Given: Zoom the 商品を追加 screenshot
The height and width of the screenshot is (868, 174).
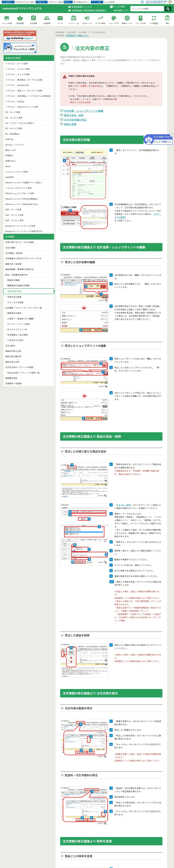Looking at the screenshot, I should (x=102, y=495).
